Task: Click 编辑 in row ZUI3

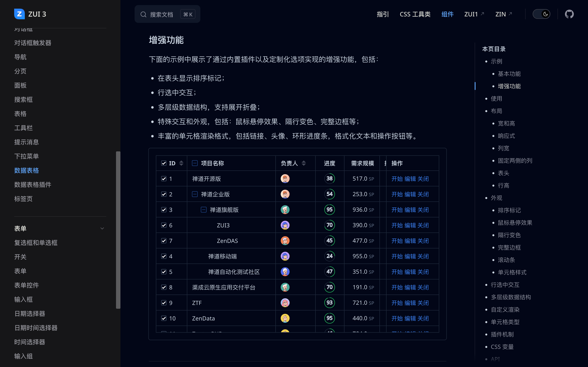Action: 410,225
